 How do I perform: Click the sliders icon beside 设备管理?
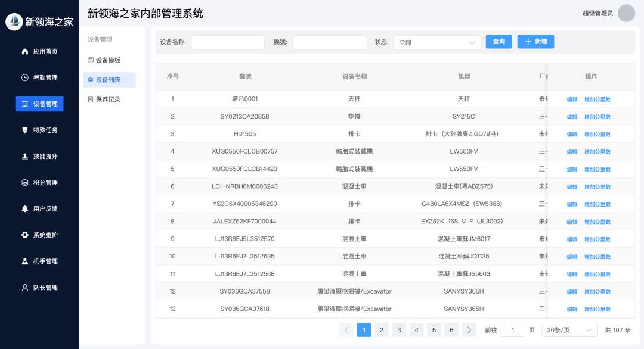coord(25,104)
